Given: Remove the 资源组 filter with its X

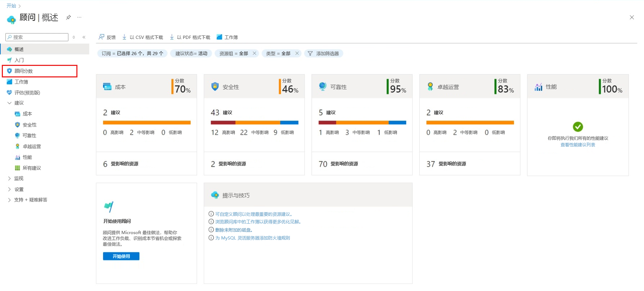Looking at the screenshot, I should pyautogui.click(x=254, y=53).
